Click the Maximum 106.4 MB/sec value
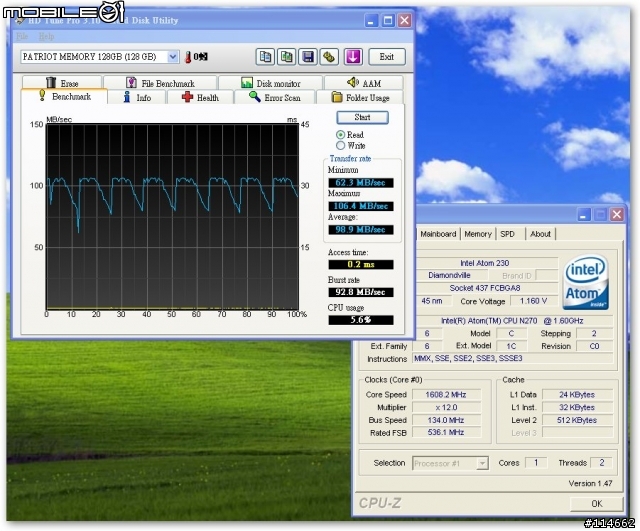 [361, 206]
